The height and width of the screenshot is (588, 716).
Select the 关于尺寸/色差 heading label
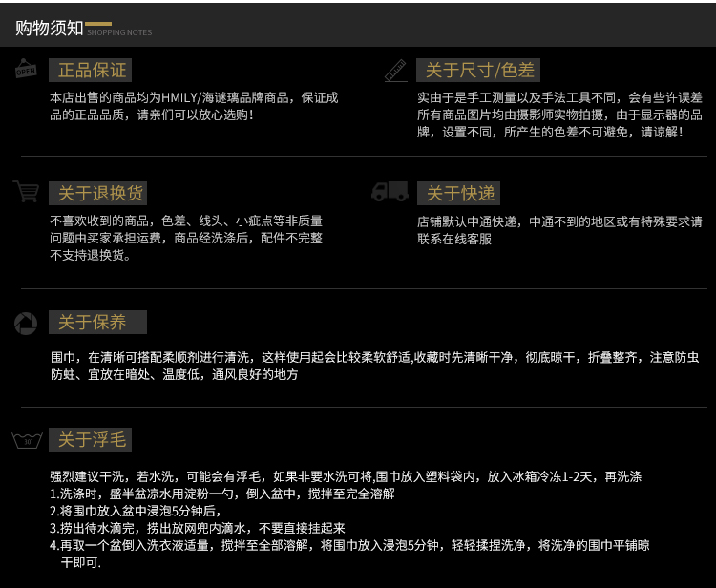point(480,71)
